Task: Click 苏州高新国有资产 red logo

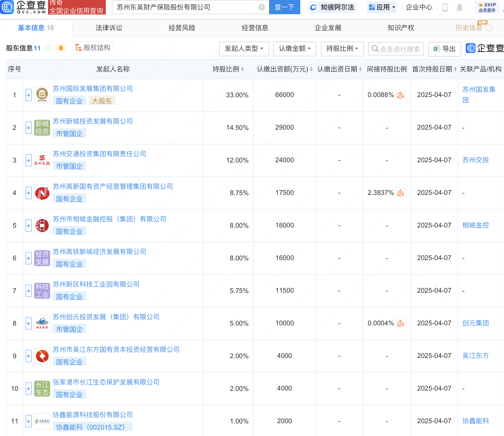Action: (42, 193)
